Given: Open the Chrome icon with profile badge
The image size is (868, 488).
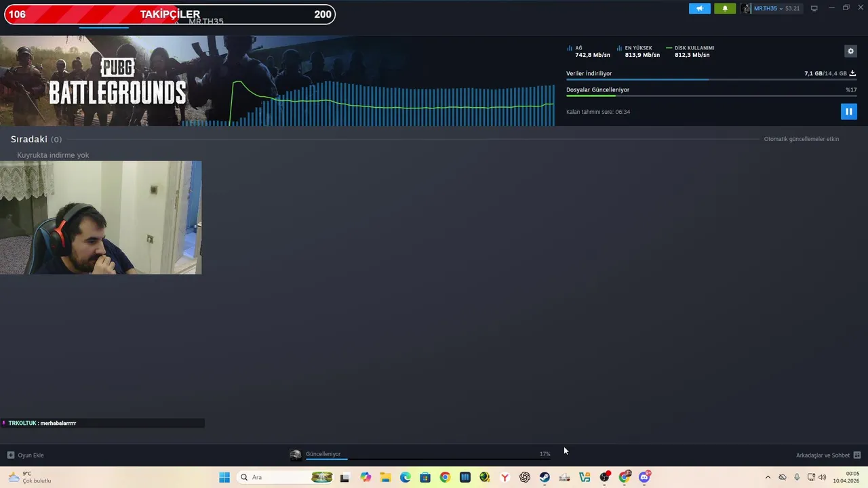Looking at the screenshot, I should point(625,477).
